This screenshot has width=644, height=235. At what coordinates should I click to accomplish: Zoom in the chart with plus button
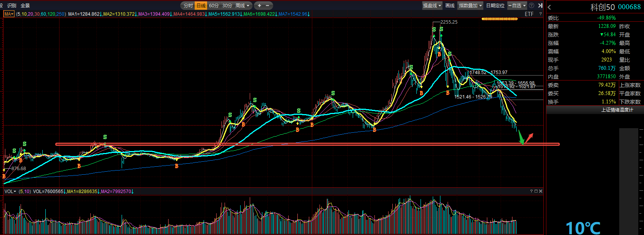coord(259,5)
